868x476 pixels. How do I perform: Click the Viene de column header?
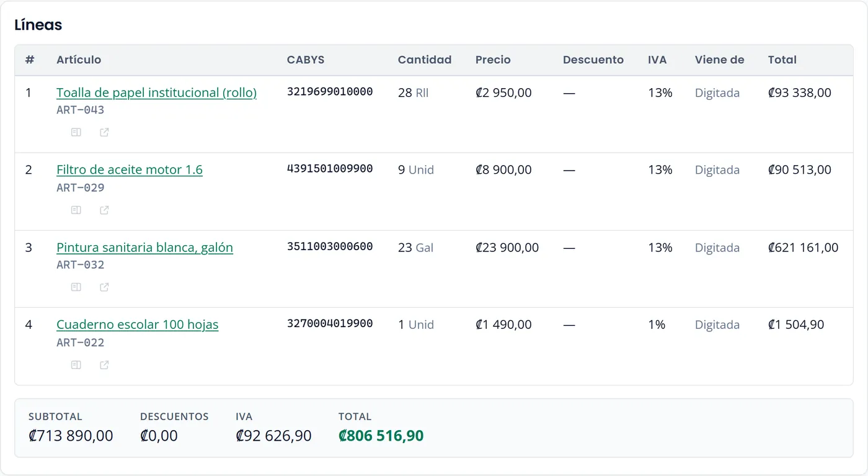point(719,60)
